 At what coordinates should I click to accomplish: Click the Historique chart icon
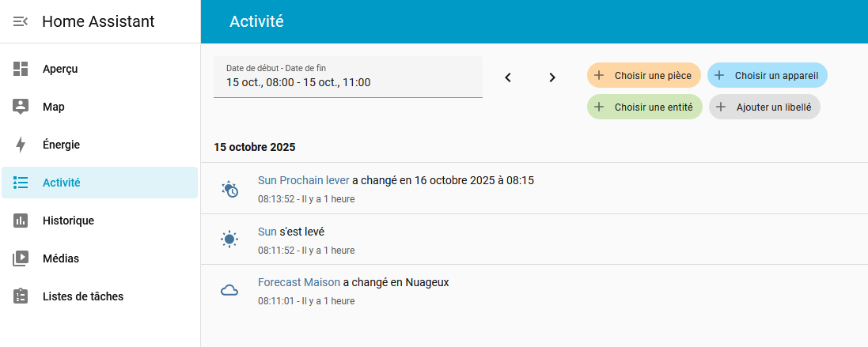tap(21, 221)
